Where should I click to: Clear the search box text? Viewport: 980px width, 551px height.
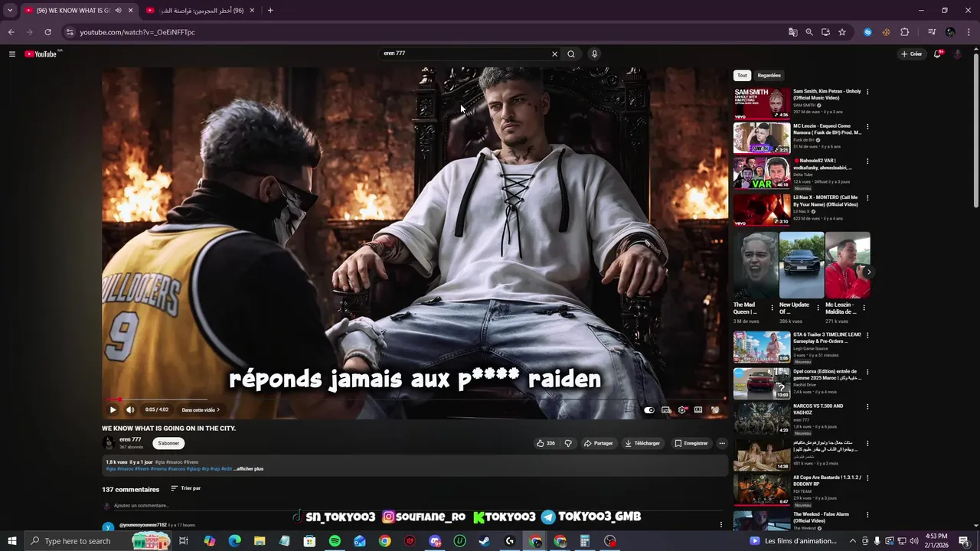coord(554,54)
